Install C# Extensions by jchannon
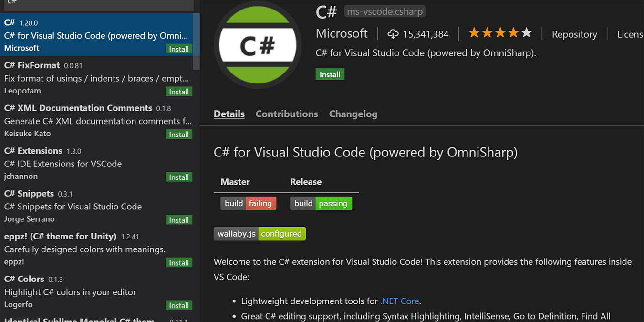Viewport: 644px width, 322px height. point(179,177)
